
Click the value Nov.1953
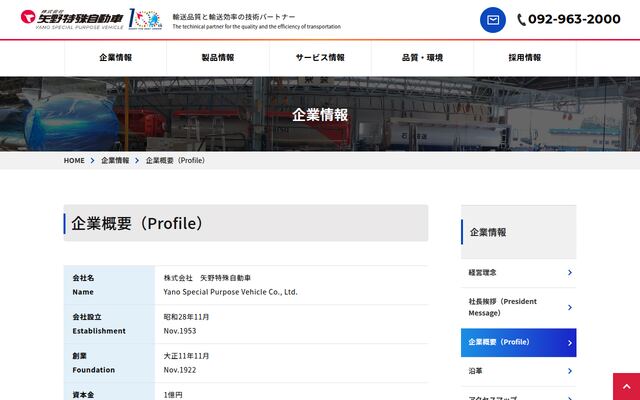click(180, 331)
